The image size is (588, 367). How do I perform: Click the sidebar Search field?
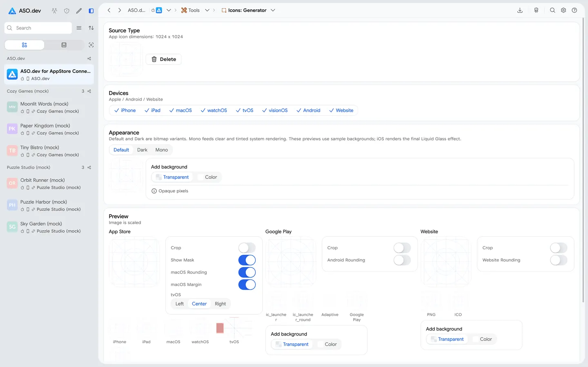click(x=38, y=28)
